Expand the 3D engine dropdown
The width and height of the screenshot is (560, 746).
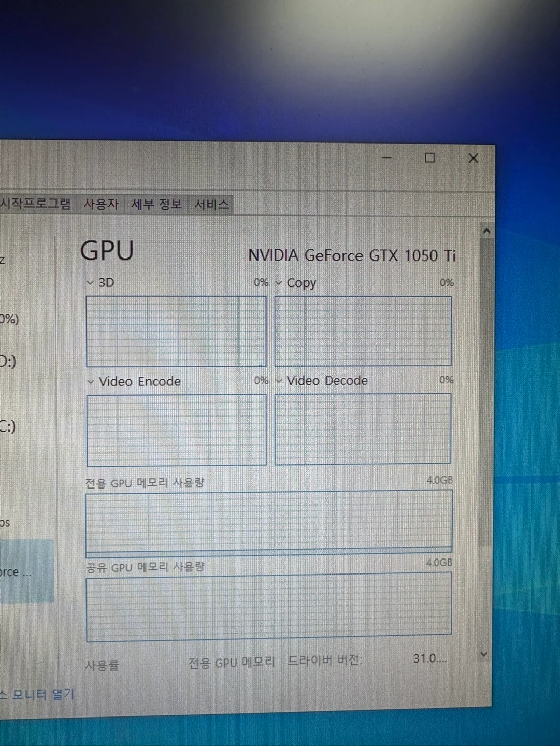point(90,283)
